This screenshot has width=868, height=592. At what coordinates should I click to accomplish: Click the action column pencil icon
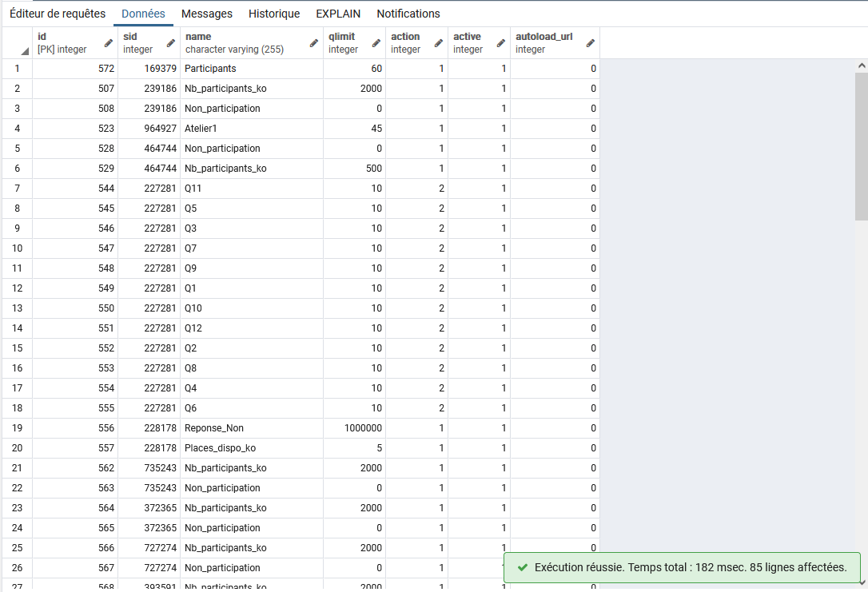439,43
